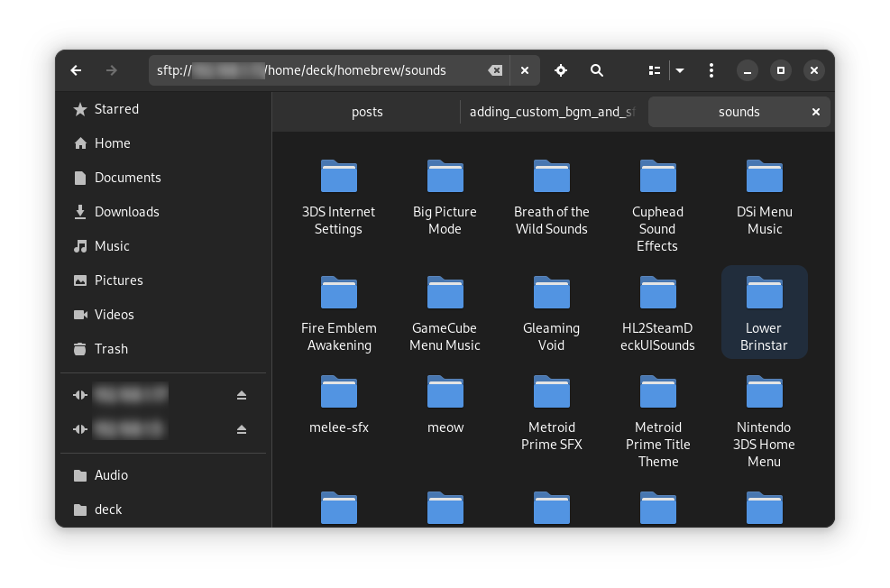Switch to the posts tab
This screenshot has width=890, height=588.
point(367,112)
